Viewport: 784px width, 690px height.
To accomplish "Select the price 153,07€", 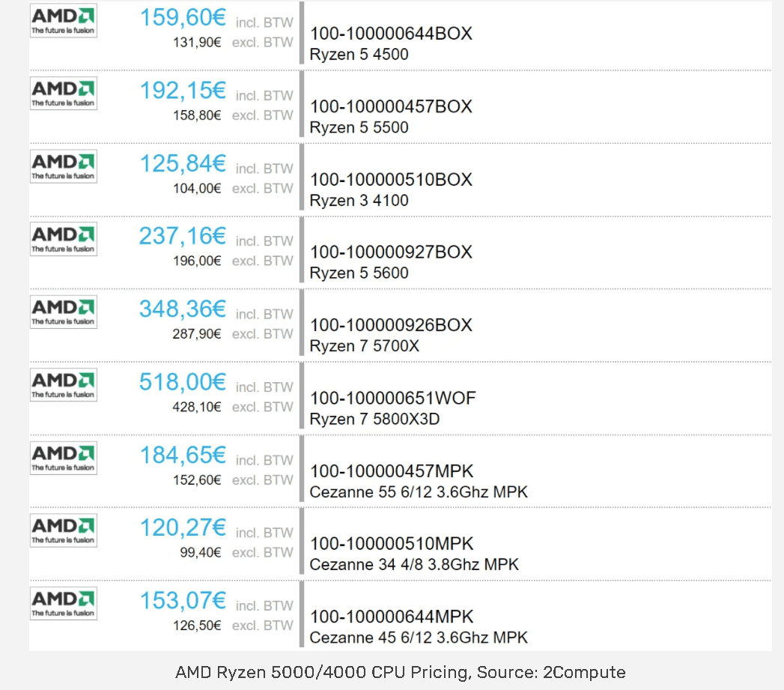I will 183,601.
